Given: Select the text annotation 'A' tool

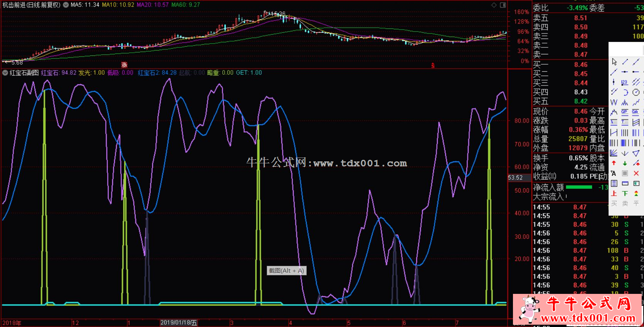Looking at the screenshot, I should coord(614,173).
